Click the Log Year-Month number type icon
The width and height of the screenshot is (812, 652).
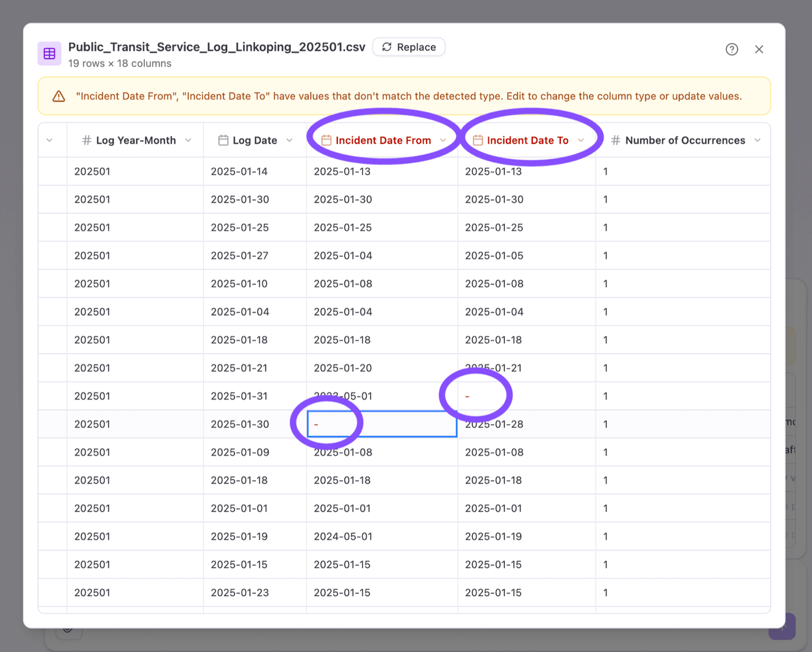[x=87, y=140]
